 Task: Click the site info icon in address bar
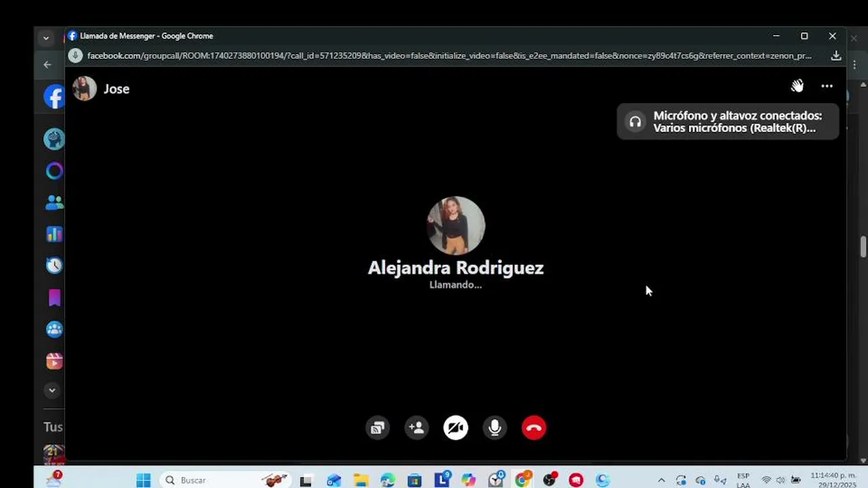[75, 56]
